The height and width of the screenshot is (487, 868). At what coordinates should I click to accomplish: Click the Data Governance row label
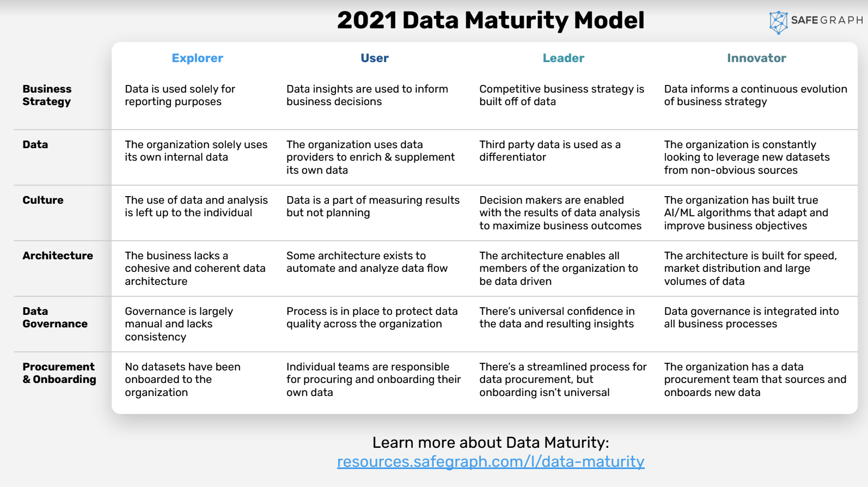point(54,318)
